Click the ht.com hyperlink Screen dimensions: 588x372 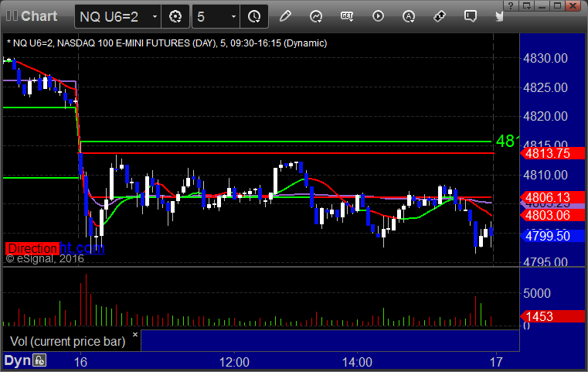coord(82,247)
